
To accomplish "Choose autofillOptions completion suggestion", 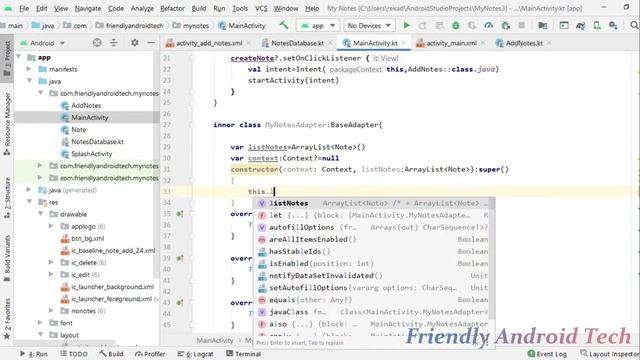I will [x=371, y=227].
